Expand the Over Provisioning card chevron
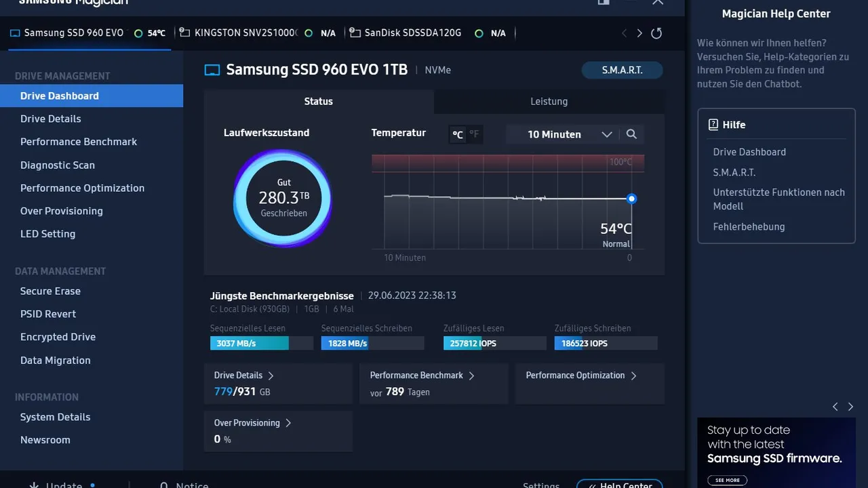 (288, 423)
